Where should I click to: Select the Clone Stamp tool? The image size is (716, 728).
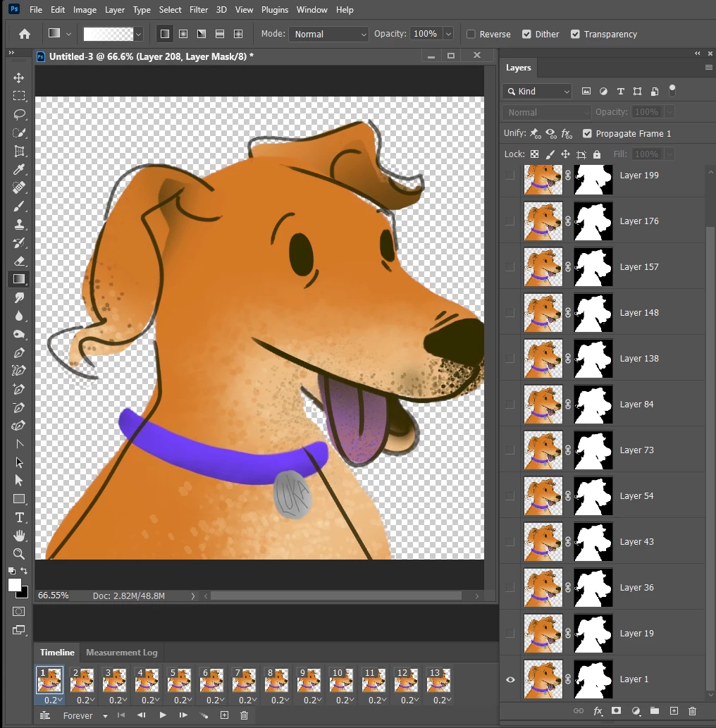[19, 225]
